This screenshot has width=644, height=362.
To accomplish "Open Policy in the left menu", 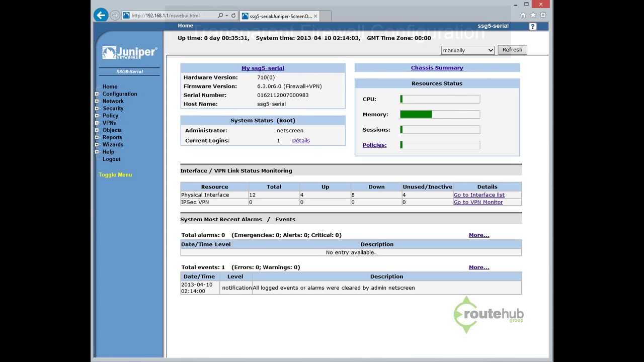I will coord(111,116).
